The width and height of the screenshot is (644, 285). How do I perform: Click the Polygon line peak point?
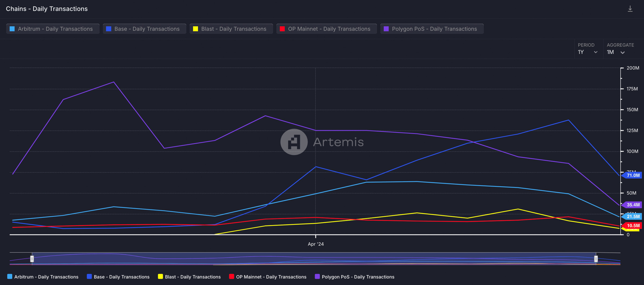(x=114, y=82)
